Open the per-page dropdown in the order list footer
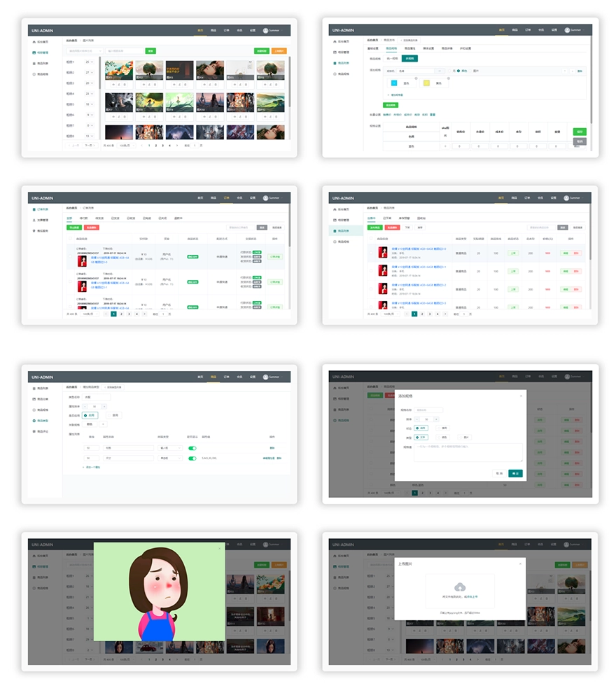The width and height of the screenshot is (616, 693). point(90,314)
